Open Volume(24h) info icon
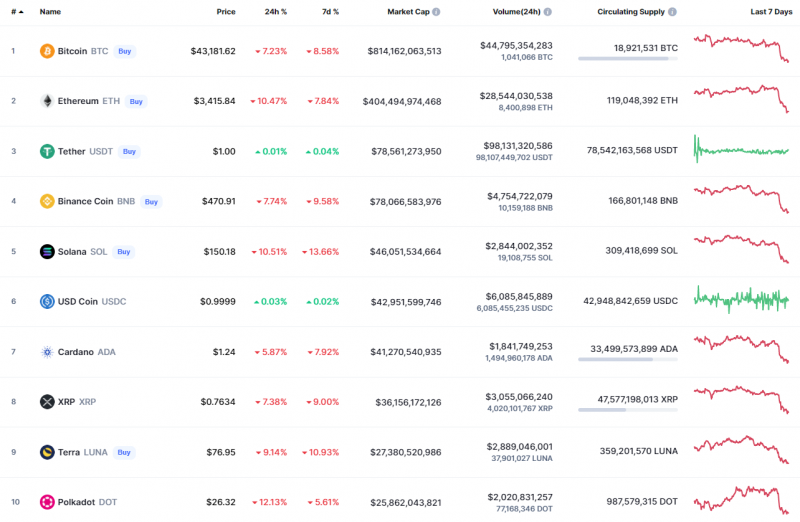 coord(547,12)
